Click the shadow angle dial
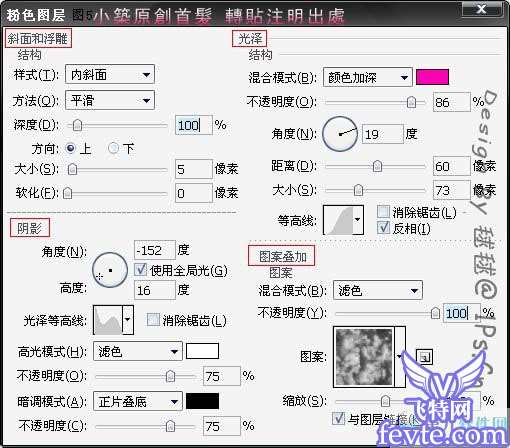 coord(110,270)
